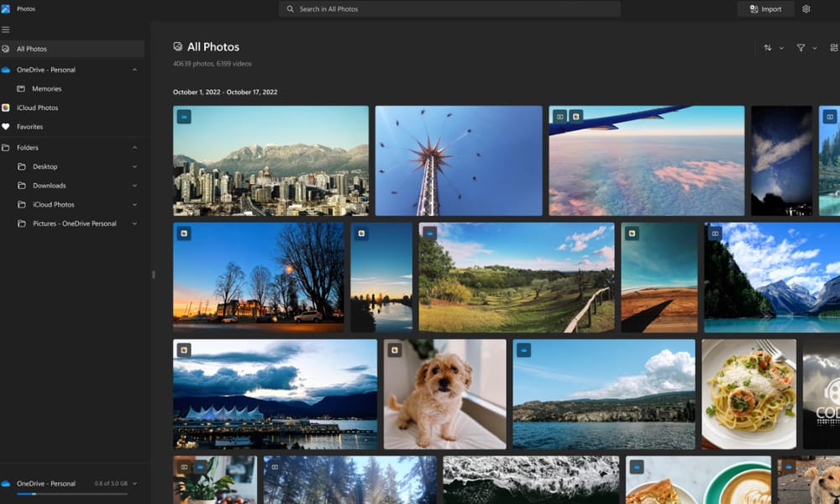Collapse the Folders section

134,147
